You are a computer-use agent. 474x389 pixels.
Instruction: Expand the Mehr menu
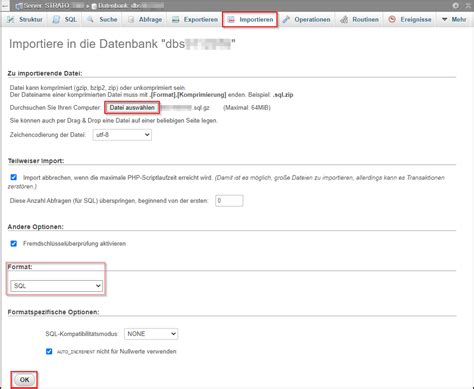(x=454, y=20)
